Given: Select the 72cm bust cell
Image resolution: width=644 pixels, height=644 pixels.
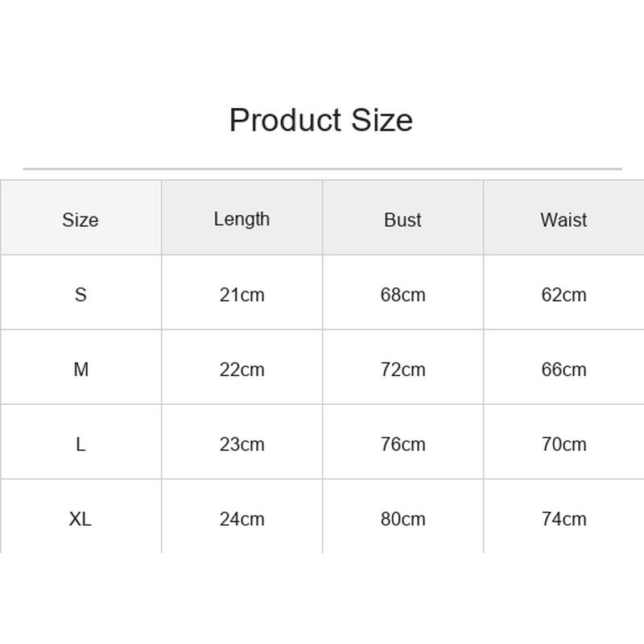Looking at the screenshot, I should [403, 369].
